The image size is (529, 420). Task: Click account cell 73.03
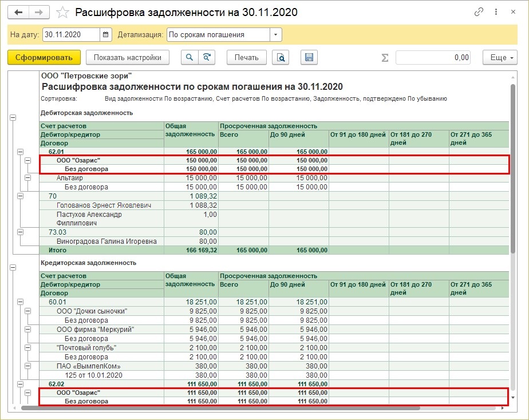tap(101, 232)
